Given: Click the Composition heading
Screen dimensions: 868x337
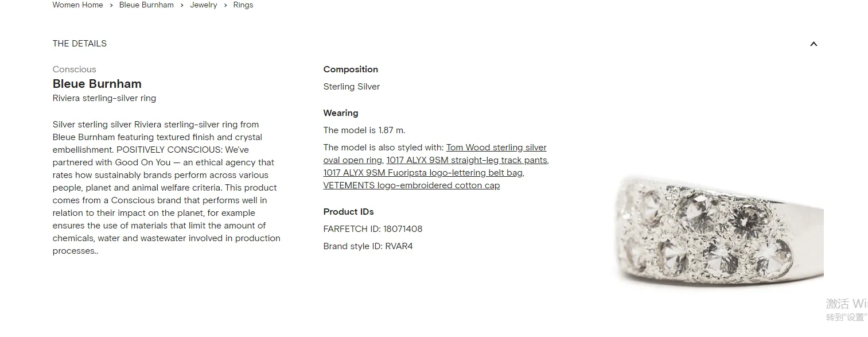Looking at the screenshot, I should 351,69.
